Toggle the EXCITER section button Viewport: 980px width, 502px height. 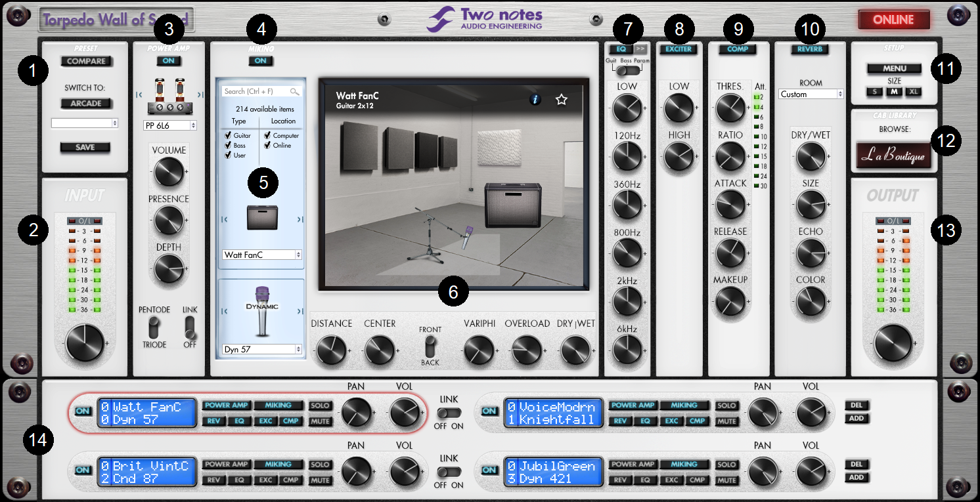pyautogui.click(x=679, y=49)
